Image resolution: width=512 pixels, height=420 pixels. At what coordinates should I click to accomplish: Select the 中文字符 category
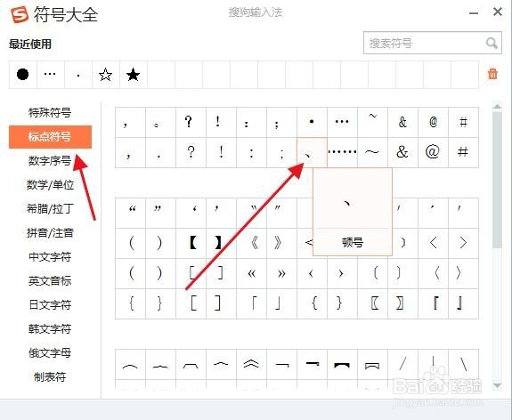pos(50,257)
